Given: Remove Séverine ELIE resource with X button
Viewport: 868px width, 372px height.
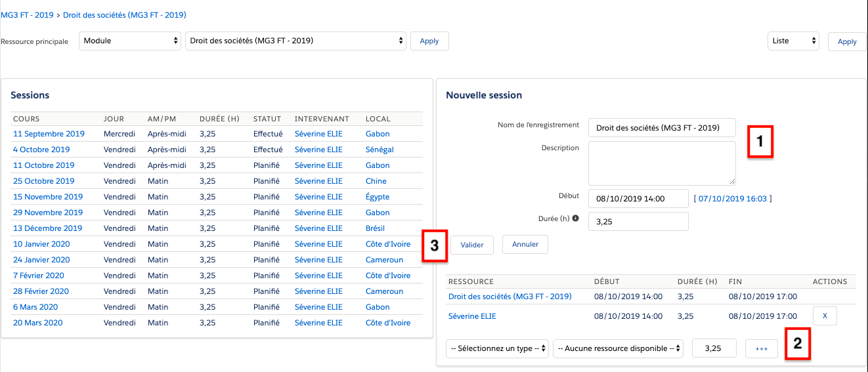Looking at the screenshot, I should tap(825, 316).
